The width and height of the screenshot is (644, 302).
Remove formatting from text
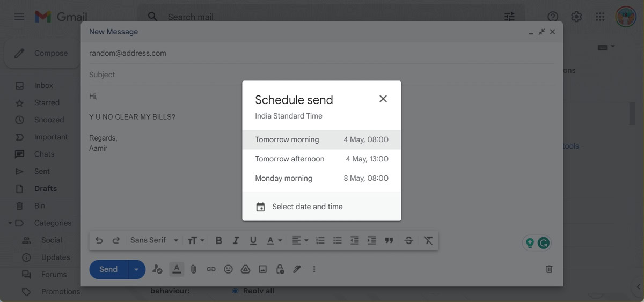[428, 240]
